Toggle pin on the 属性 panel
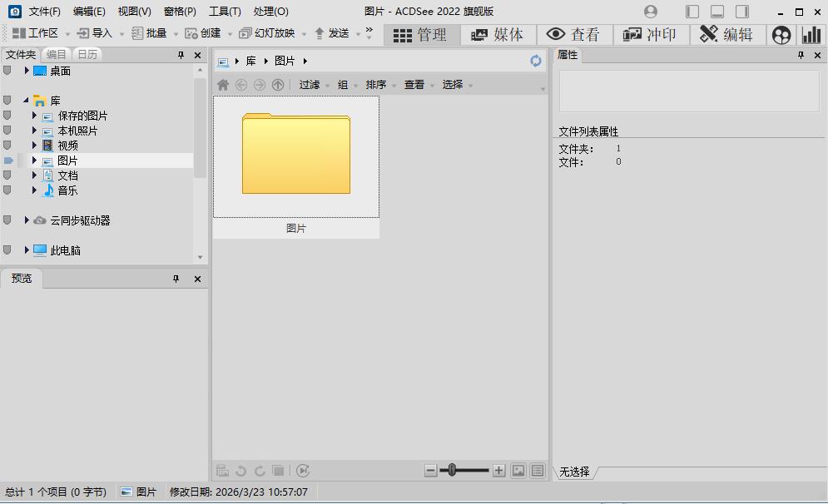828x504 pixels. 800,55
